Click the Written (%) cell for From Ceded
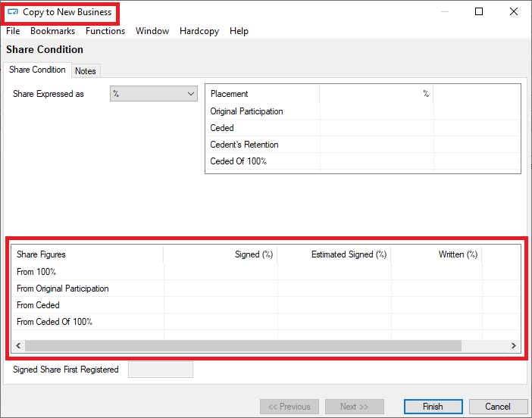This screenshot has width=532, height=418. [x=437, y=305]
